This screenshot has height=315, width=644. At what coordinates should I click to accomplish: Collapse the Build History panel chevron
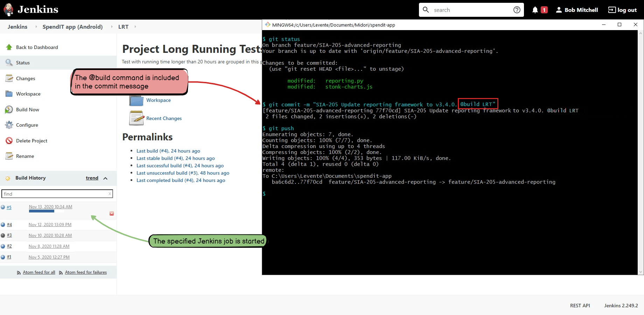point(105,178)
